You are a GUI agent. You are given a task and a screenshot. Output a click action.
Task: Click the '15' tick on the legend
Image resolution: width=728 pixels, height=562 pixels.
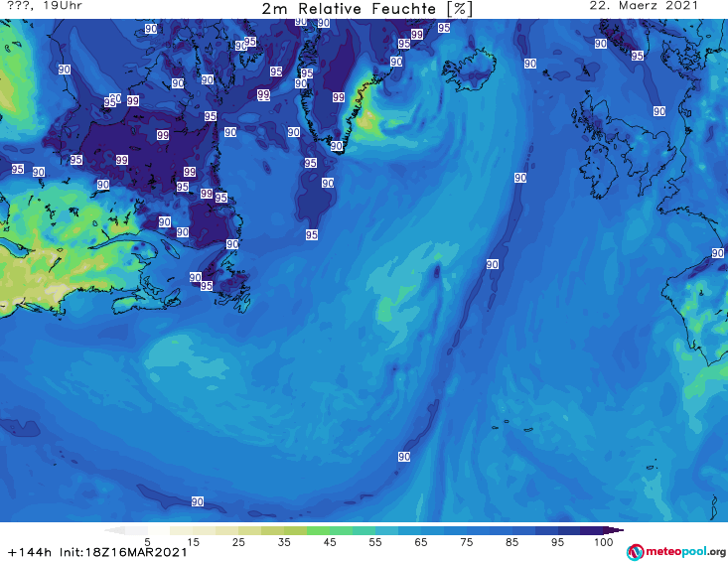[x=193, y=542]
